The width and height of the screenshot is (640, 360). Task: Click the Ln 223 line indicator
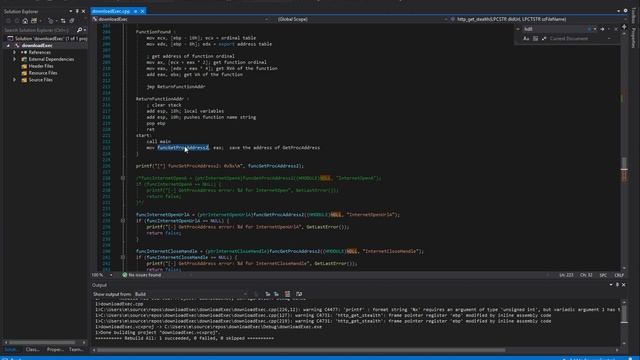[x=566, y=275]
